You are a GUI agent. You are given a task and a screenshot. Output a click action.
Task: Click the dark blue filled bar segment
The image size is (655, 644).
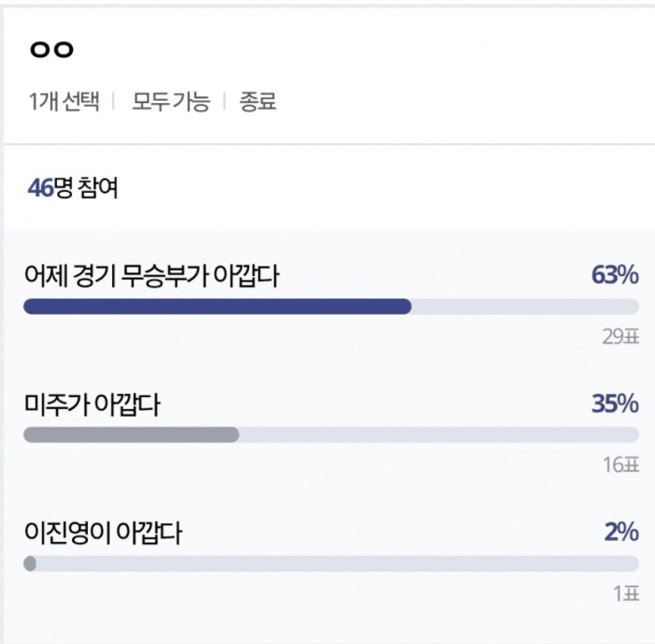tap(217, 306)
